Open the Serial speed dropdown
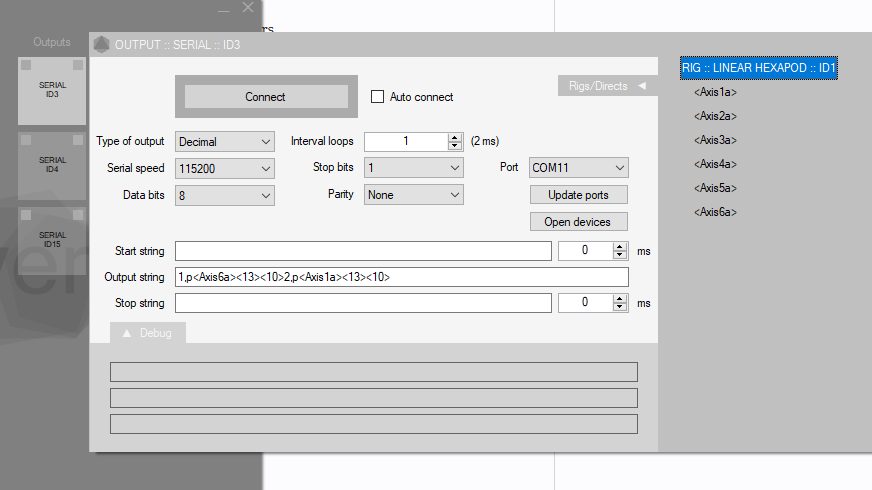 [225, 169]
